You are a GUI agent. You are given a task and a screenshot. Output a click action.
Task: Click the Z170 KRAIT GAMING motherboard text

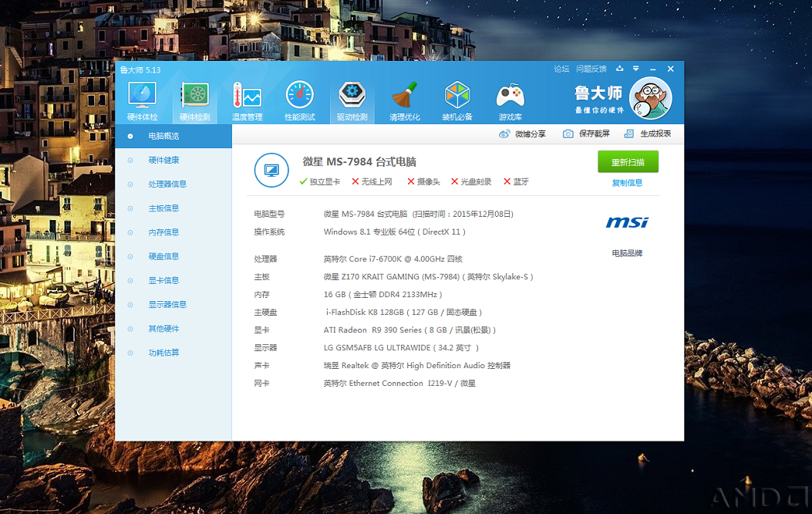tap(428, 277)
